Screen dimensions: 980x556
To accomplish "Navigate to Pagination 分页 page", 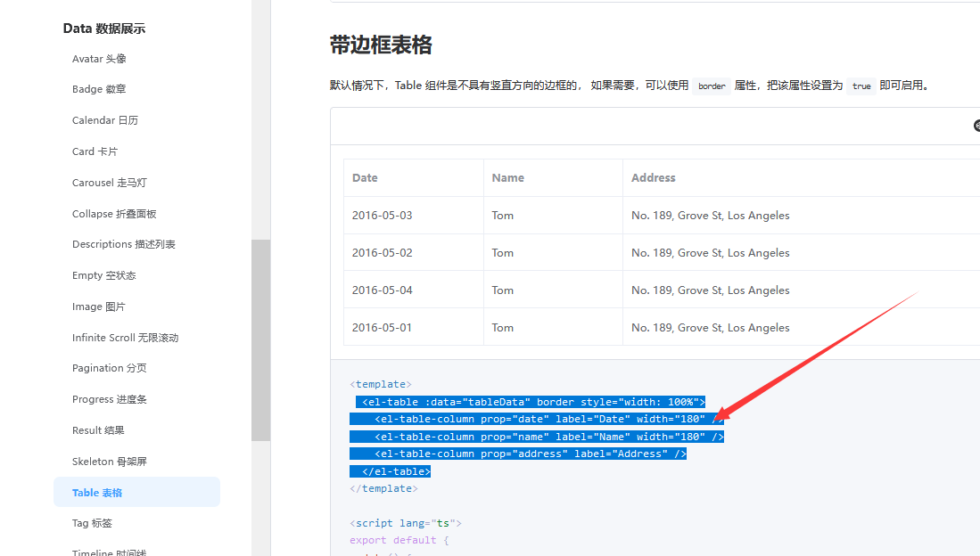I will [x=110, y=368].
